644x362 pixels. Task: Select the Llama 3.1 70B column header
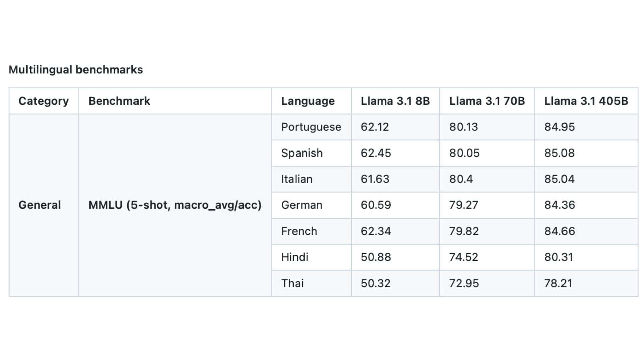coord(486,101)
